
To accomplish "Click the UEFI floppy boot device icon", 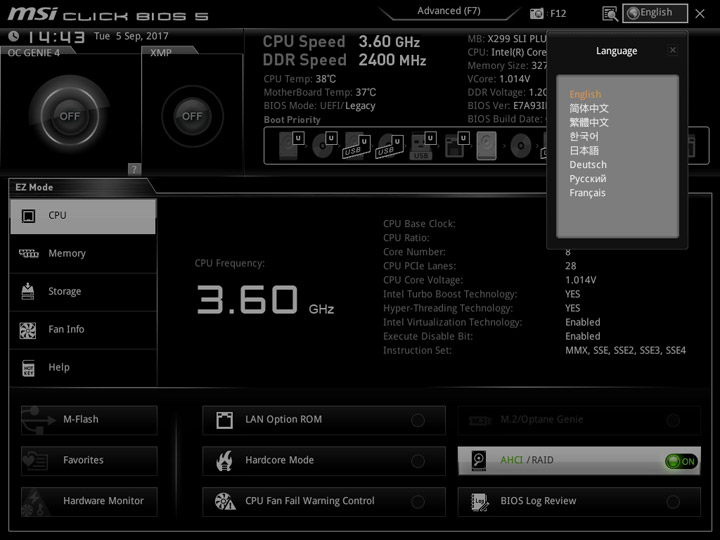I will point(456,145).
